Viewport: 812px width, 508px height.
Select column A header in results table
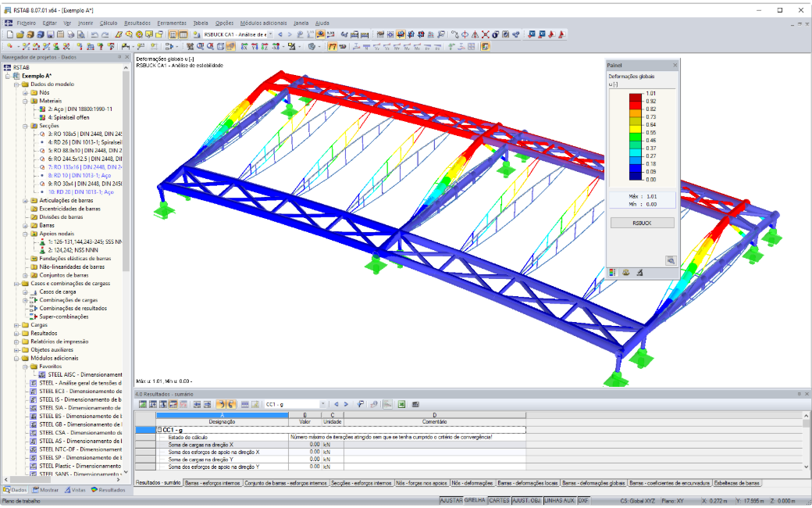(x=223, y=415)
